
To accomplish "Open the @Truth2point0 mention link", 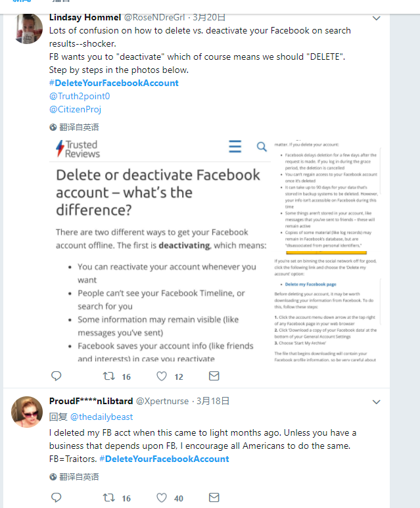I will (x=80, y=96).
